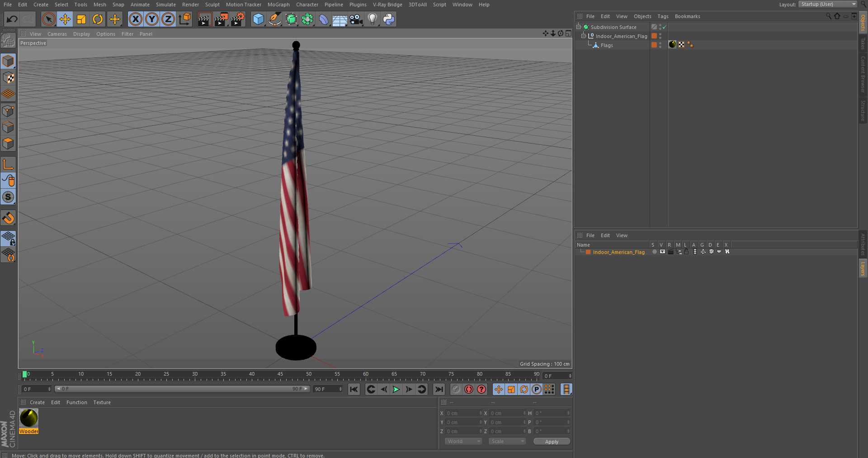Open the vertical Layers tab
This screenshot has height=458, width=868.
[x=863, y=268]
